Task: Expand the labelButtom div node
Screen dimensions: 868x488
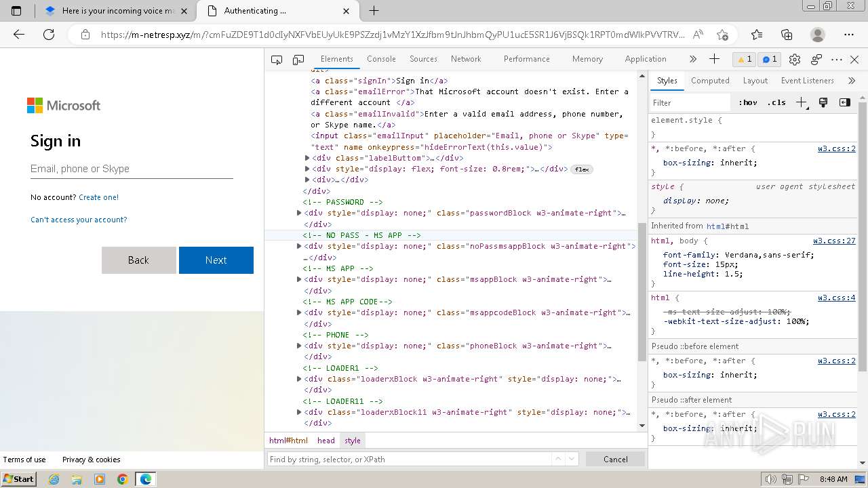Action: (x=307, y=158)
